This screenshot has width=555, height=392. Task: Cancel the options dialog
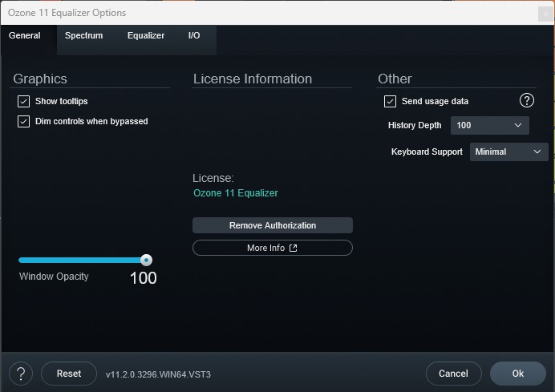point(453,374)
